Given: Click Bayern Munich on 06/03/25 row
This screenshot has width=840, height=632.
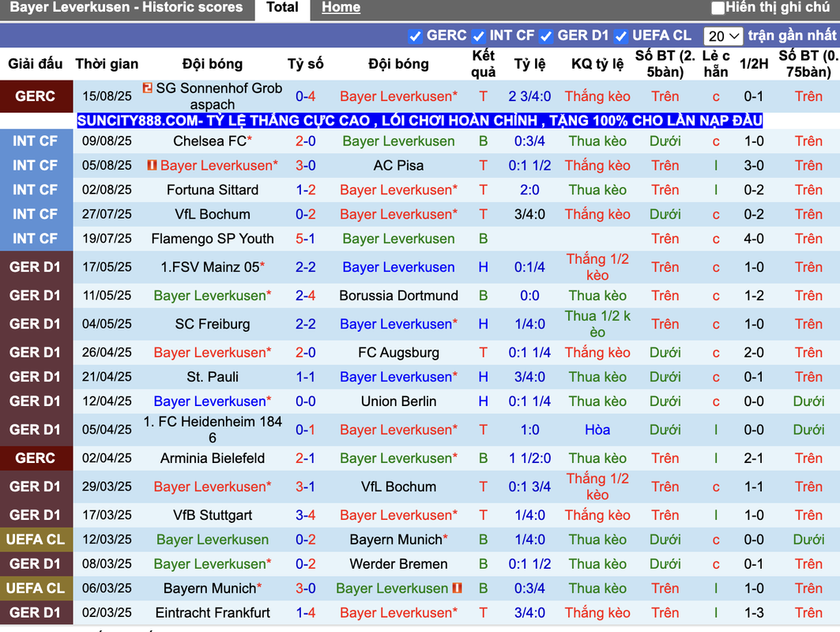Looking at the screenshot, I should (209, 589).
